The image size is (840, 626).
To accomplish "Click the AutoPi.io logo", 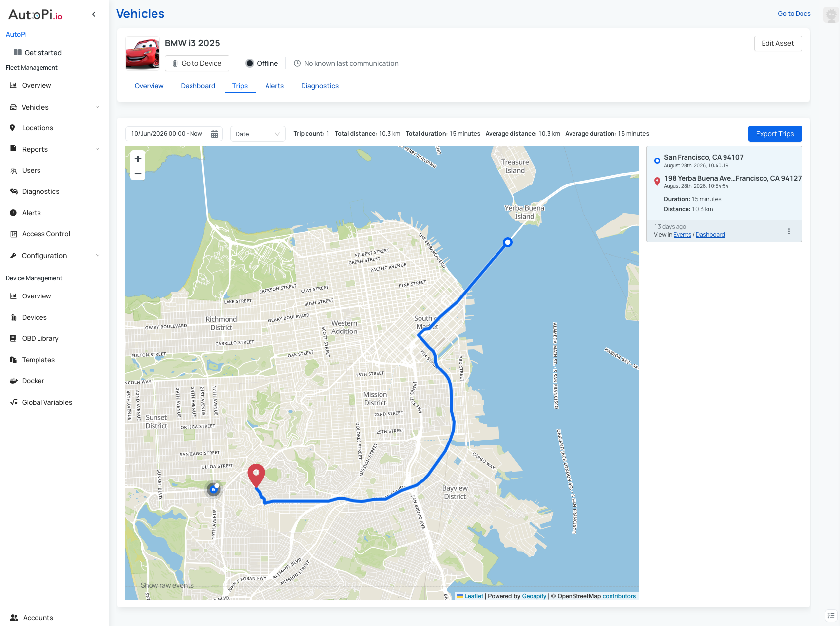I will [x=36, y=15].
